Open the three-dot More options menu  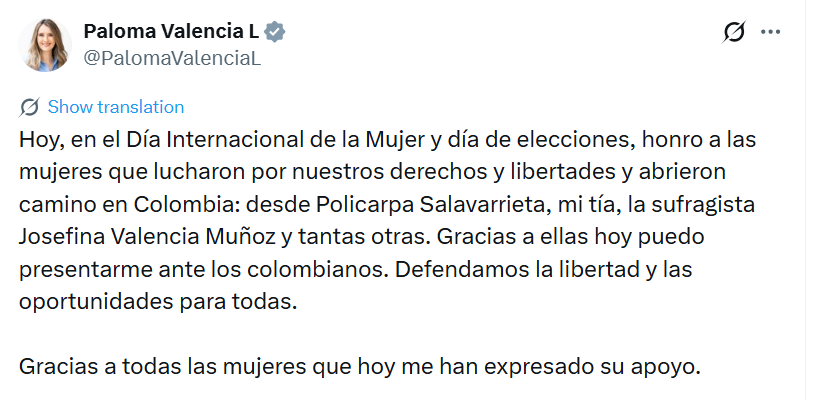[x=770, y=32]
